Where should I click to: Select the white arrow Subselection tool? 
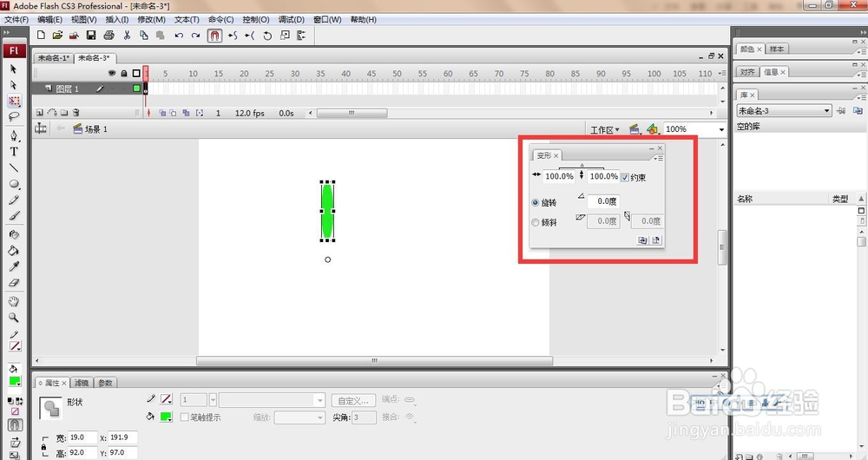click(14, 85)
